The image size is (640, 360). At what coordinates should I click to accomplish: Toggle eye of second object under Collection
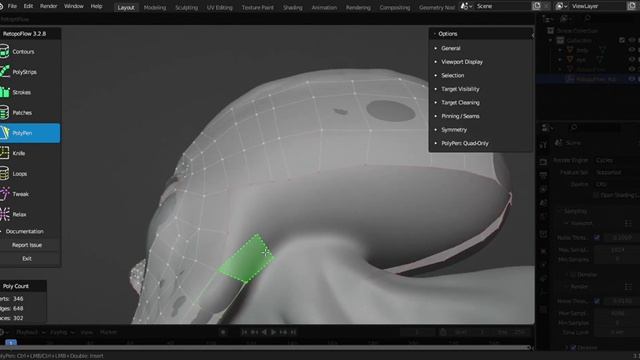click(632, 60)
